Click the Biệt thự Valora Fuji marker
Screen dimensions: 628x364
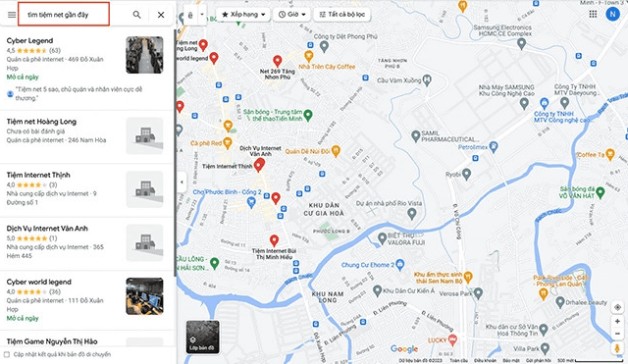pos(382,237)
